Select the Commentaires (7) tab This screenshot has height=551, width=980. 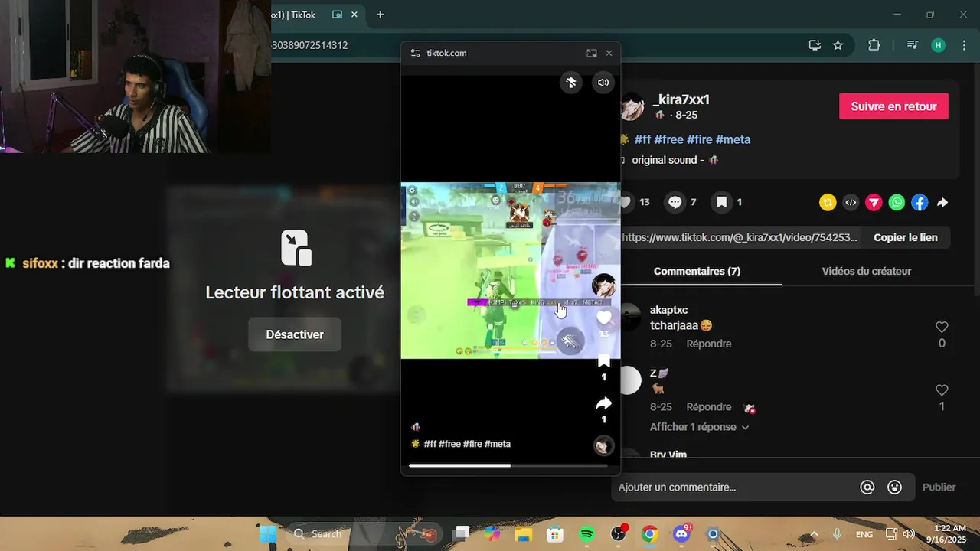[697, 271]
